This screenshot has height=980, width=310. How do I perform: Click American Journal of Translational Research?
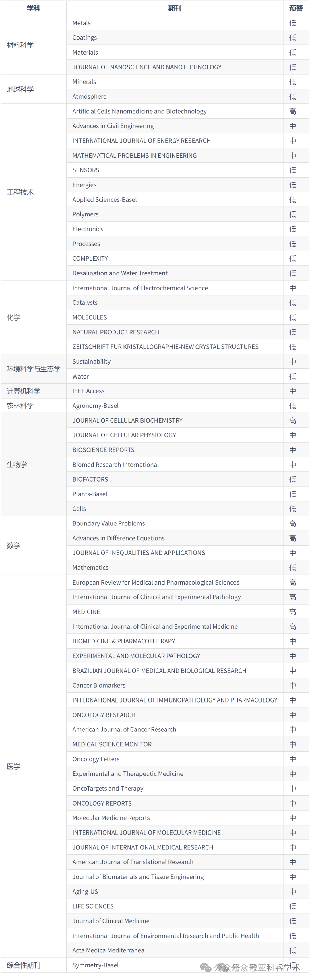tap(133, 862)
